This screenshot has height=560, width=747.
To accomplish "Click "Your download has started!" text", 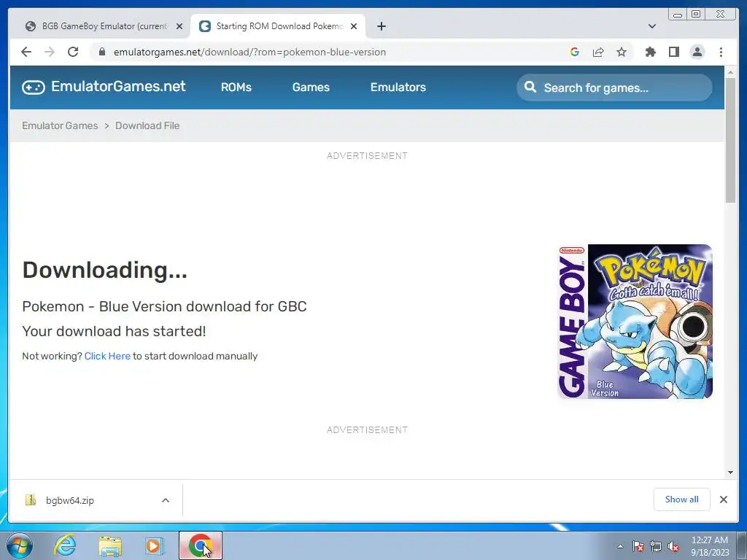I will click(x=114, y=331).
